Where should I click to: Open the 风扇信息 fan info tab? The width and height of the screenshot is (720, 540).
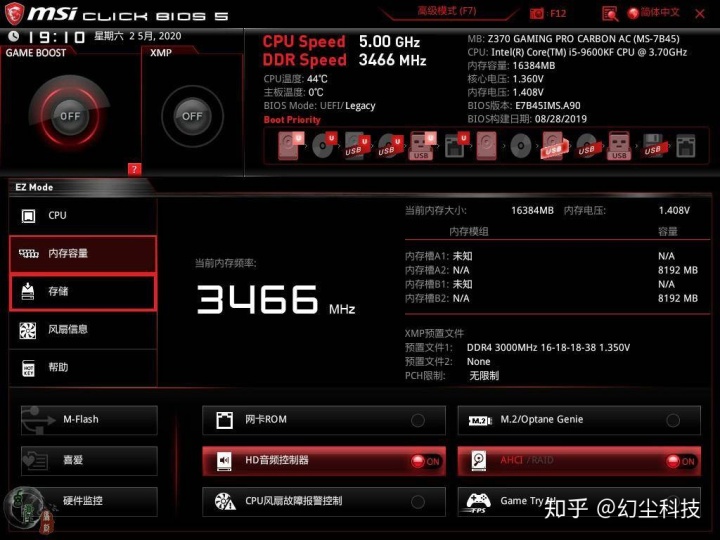[83, 329]
